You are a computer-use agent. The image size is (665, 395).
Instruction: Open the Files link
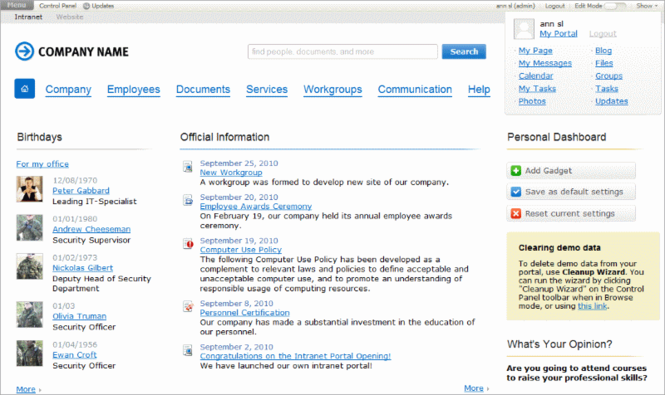pyautogui.click(x=604, y=63)
